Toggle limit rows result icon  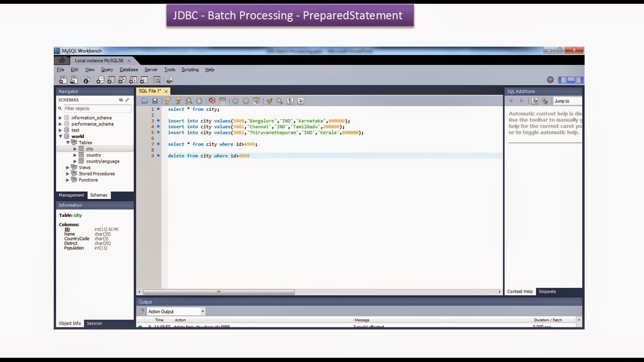(x=223, y=101)
